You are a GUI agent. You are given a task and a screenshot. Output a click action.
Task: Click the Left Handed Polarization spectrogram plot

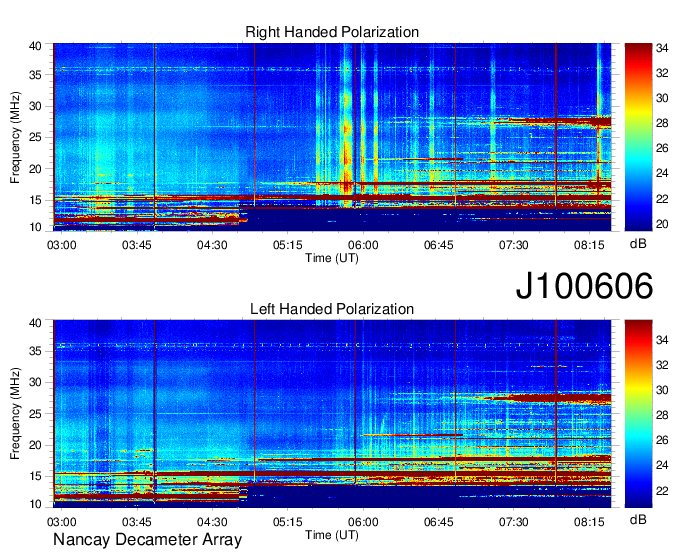tap(332, 414)
